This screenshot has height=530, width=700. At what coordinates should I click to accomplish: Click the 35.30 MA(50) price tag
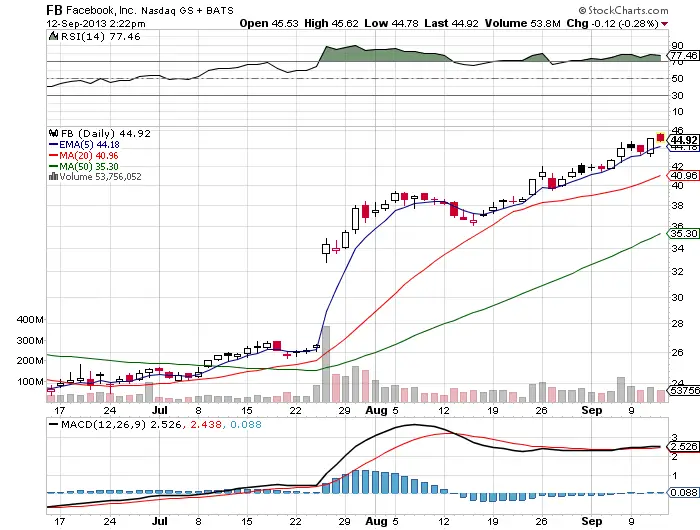[x=683, y=234]
